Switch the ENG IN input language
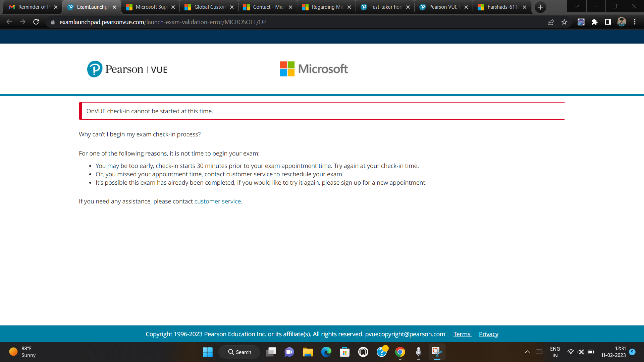644x362 pixels. coord(555,352)
